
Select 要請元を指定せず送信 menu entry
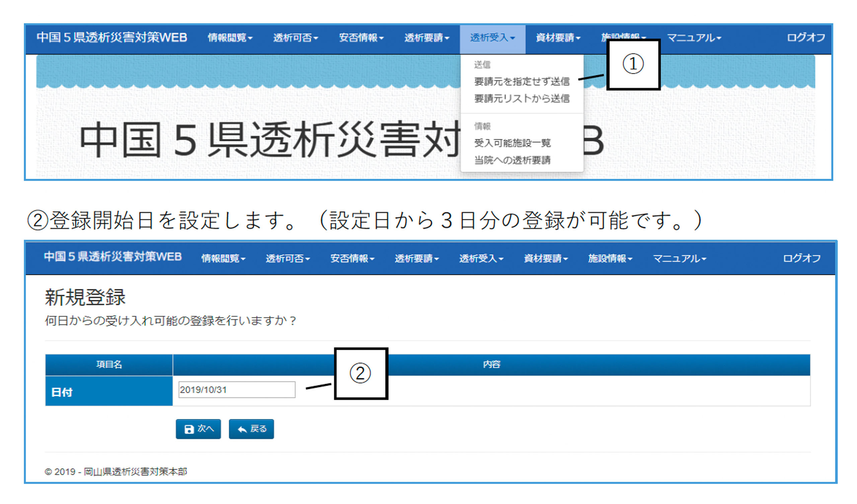coord(522,82)
